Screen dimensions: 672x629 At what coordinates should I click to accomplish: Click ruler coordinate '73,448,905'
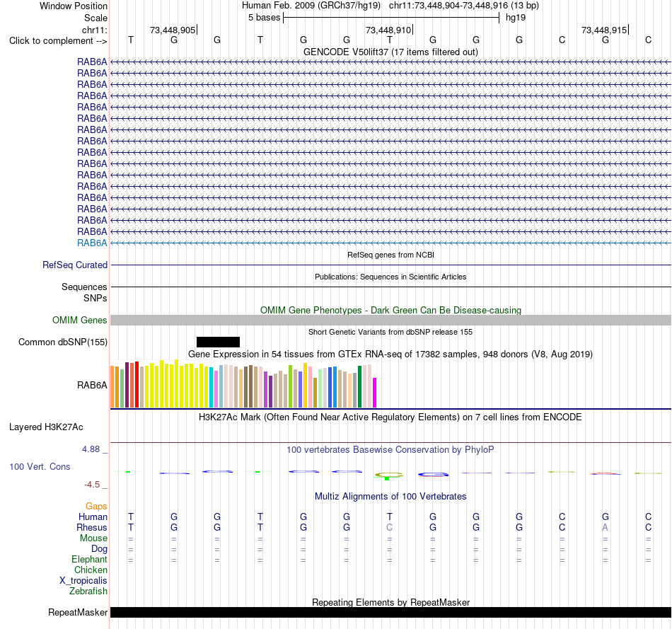pyautogui.click(x=173, y=30)
